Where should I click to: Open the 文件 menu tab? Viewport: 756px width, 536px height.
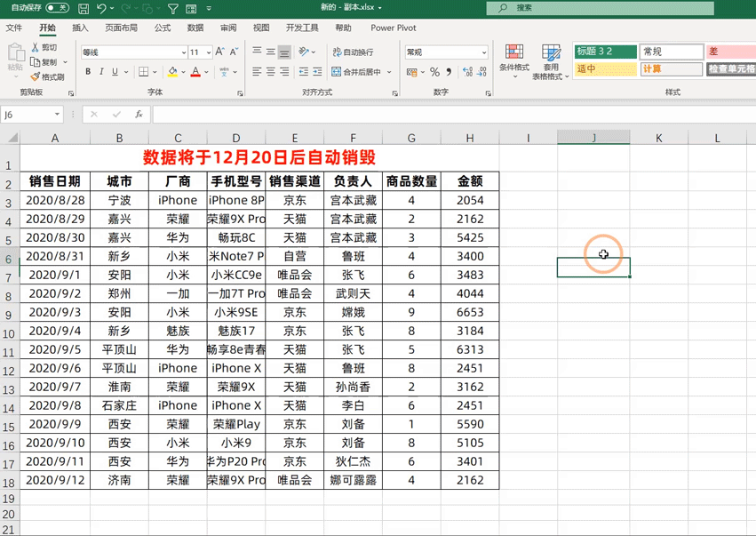pos(14,28)
